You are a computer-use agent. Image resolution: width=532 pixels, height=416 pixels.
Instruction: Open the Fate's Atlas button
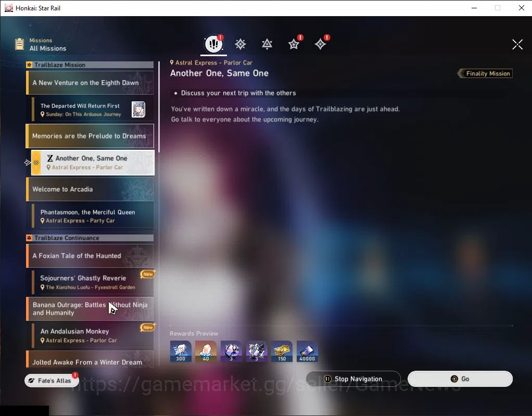point(52,381)
